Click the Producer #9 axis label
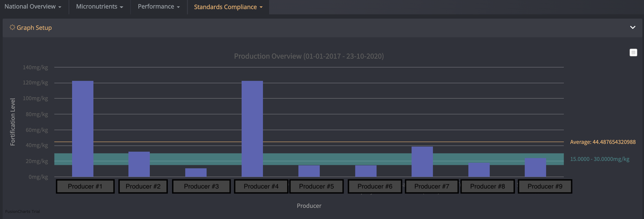The width and height of the screenshot is (644, 219). click(545, 186)
